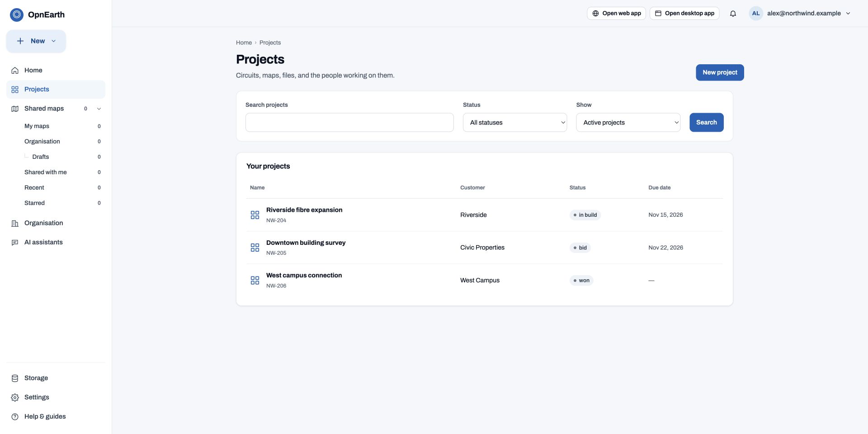Open Shared with me maps

click(46, 172)
